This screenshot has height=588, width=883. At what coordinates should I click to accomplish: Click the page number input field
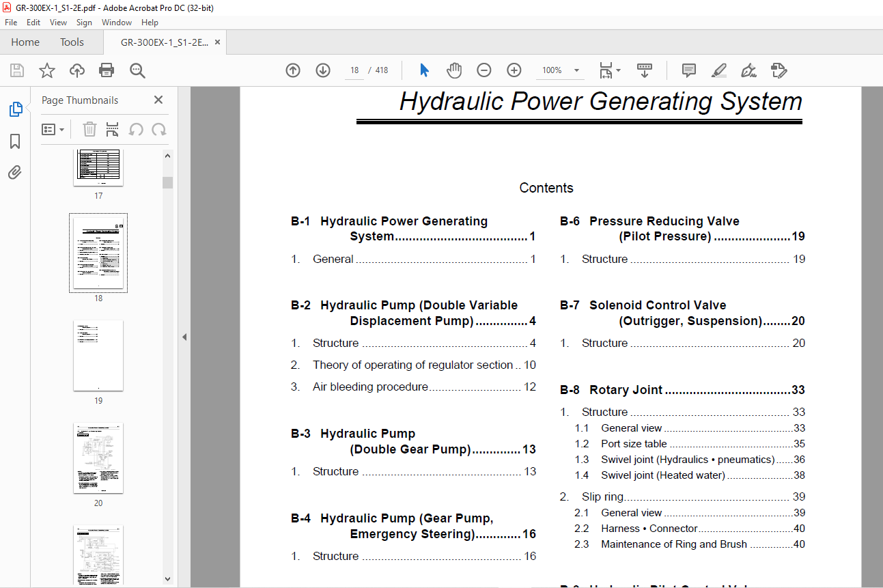pos(354,70)
